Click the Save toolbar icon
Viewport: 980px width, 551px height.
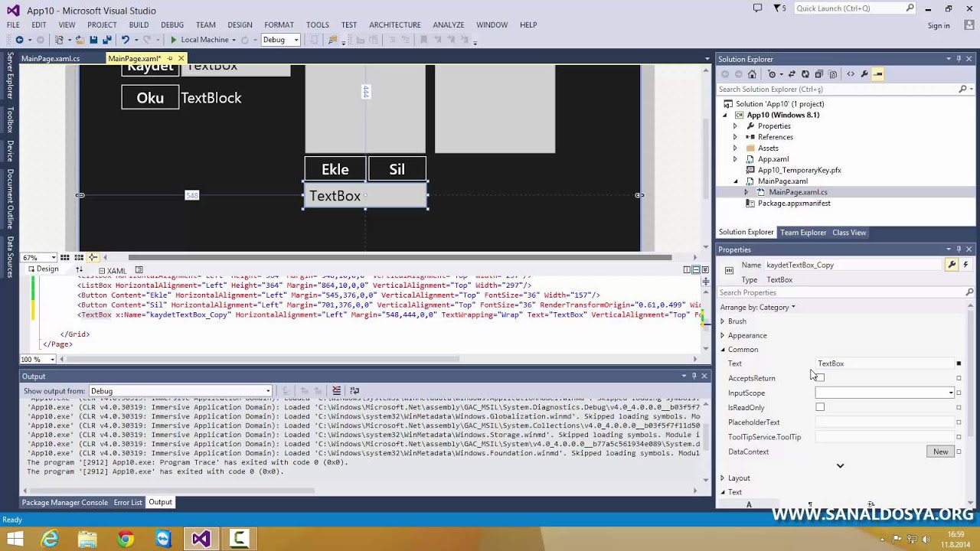pyautogui.click(x=93, y=40)
